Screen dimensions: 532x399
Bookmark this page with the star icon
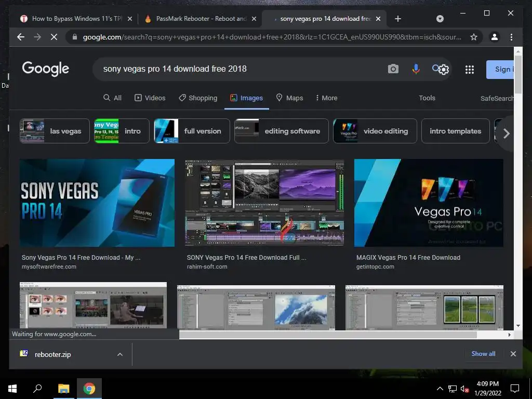click(x=474, y=37)
